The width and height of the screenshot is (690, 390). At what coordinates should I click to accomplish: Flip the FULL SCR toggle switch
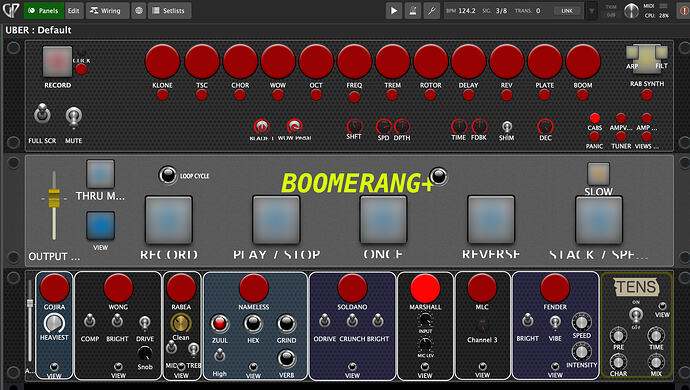pyautogui.click(x=42, y=114)
